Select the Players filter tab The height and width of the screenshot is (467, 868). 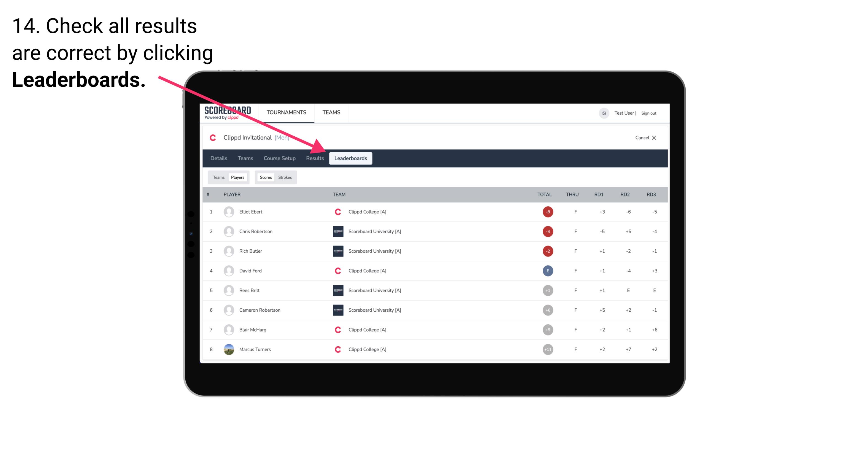click(x=237, y=177)
